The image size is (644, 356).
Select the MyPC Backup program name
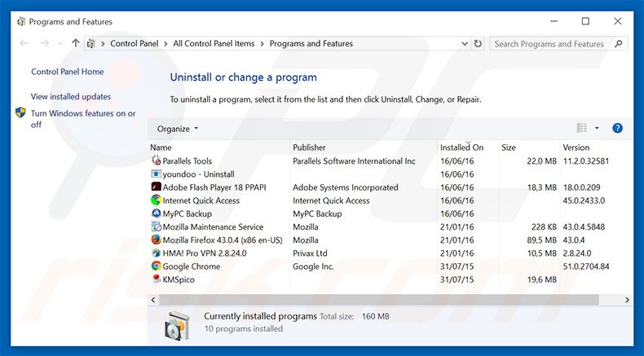187,213
